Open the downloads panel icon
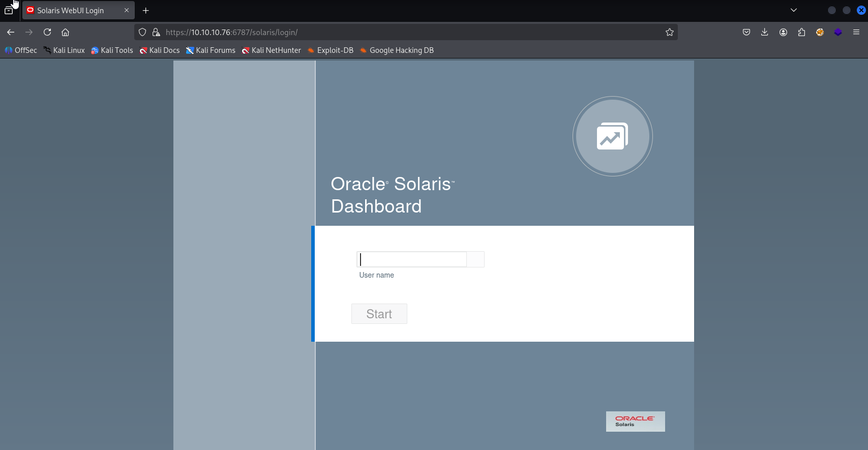The height and width of the screenshot is (450, 868). coord(764,32)
